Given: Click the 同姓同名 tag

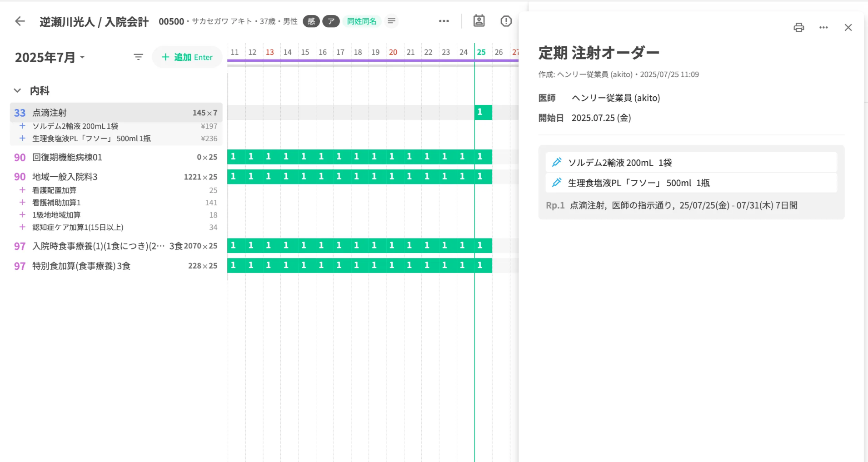Looking at the screenshot, I should click(x=361, y=21).
